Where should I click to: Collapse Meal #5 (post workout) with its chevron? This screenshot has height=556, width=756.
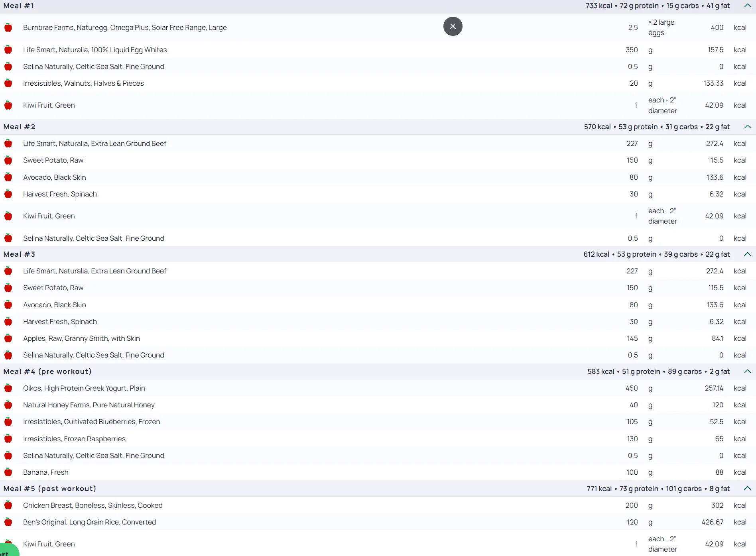tap(747, 489)
